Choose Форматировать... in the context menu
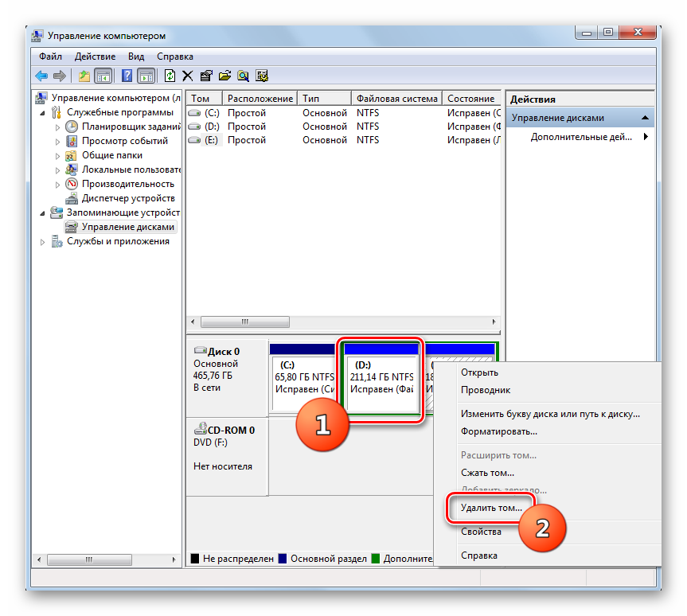This screenshot has width=687, height=616. [498, 431]
